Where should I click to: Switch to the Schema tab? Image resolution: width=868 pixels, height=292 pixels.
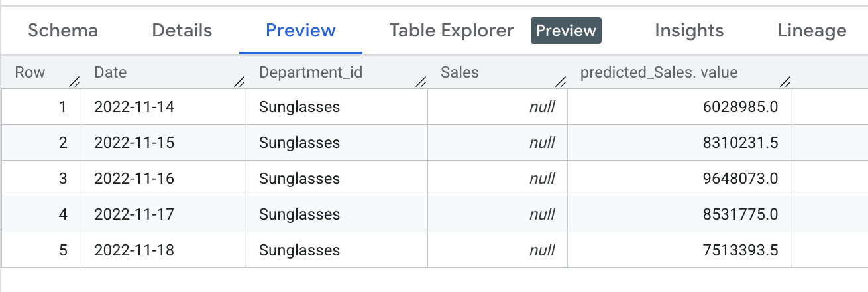click(63, 31)
